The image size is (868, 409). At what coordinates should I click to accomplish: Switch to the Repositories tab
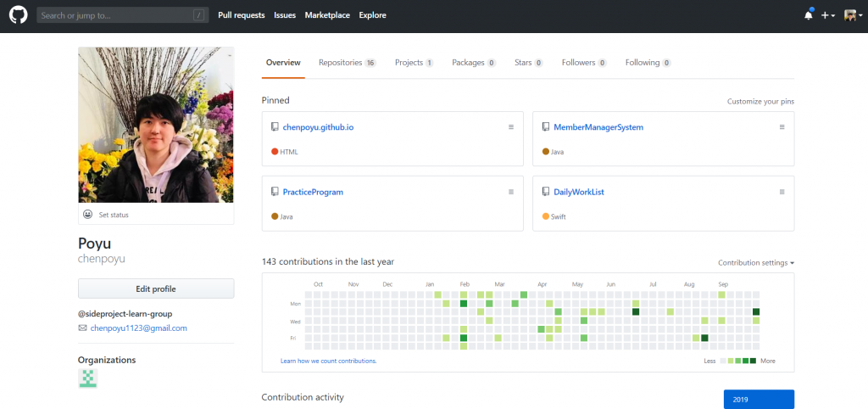(x=347, y=63)
